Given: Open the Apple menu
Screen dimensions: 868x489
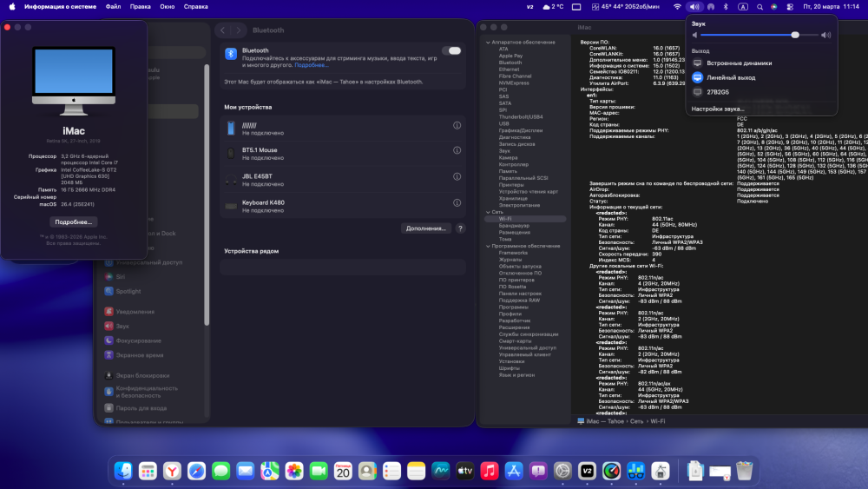Looking at the screenshot, I should (12, 7).
